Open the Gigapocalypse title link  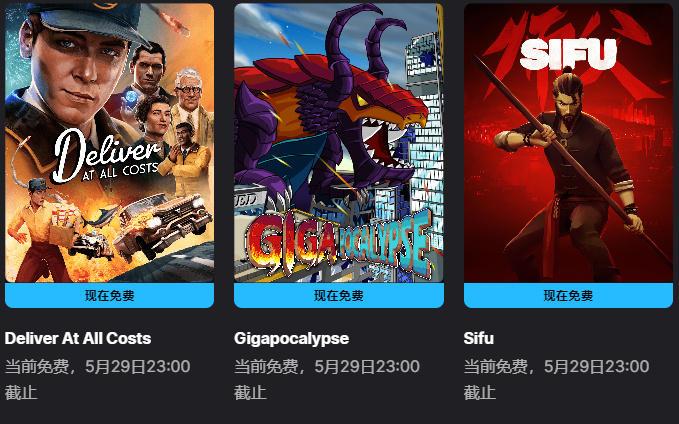point(291,338)
